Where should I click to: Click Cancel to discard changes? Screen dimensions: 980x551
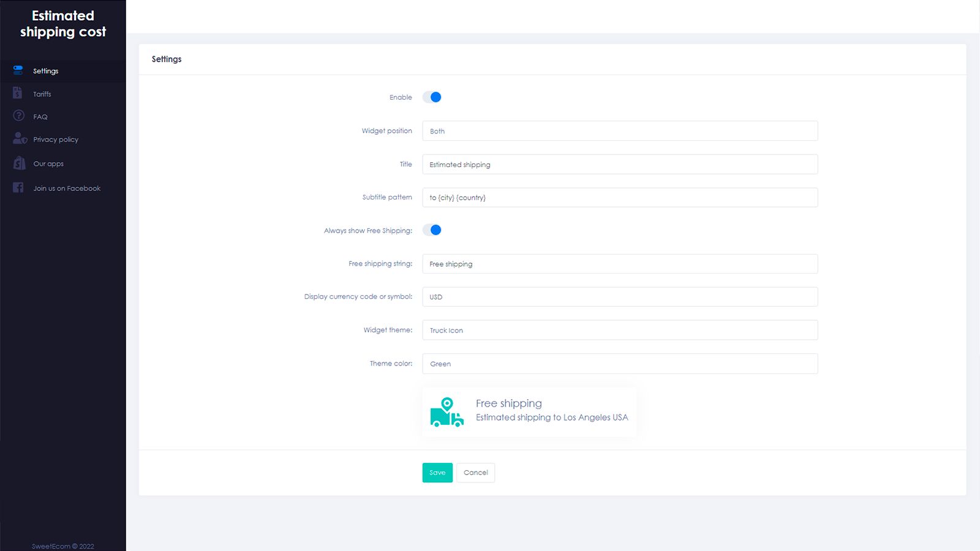(475, 473)
